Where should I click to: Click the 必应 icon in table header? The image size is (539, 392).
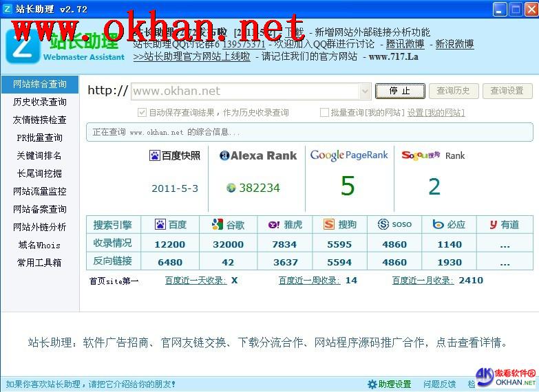pyautogui.click(x=438, y=225)
